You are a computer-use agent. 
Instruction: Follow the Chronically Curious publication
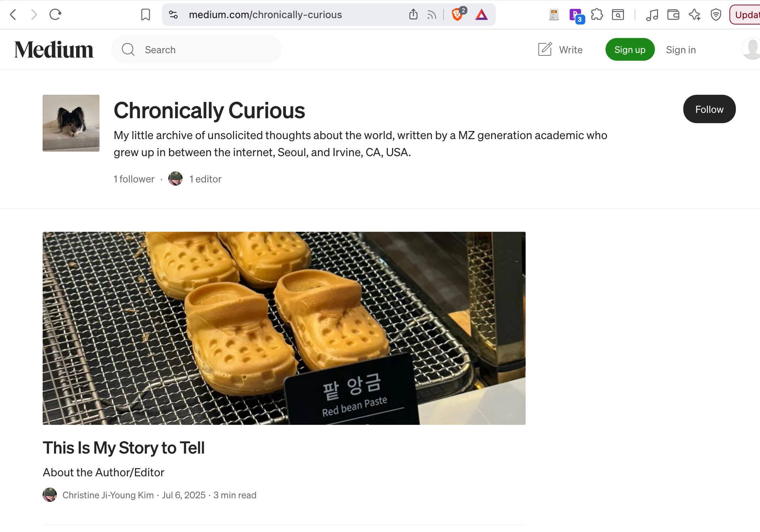[709, 109]
